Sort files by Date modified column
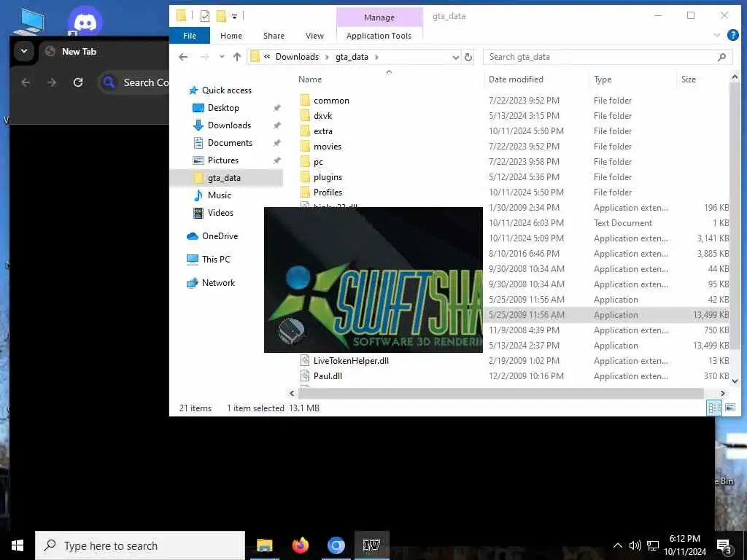Screen dimensions: 747x560 click(x=516, y=79)
